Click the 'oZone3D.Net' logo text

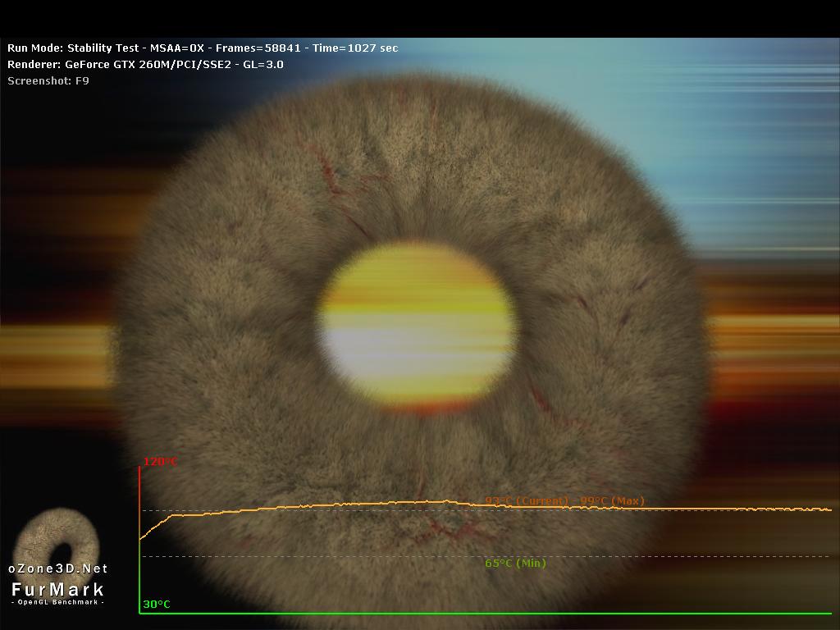point(58,568)
